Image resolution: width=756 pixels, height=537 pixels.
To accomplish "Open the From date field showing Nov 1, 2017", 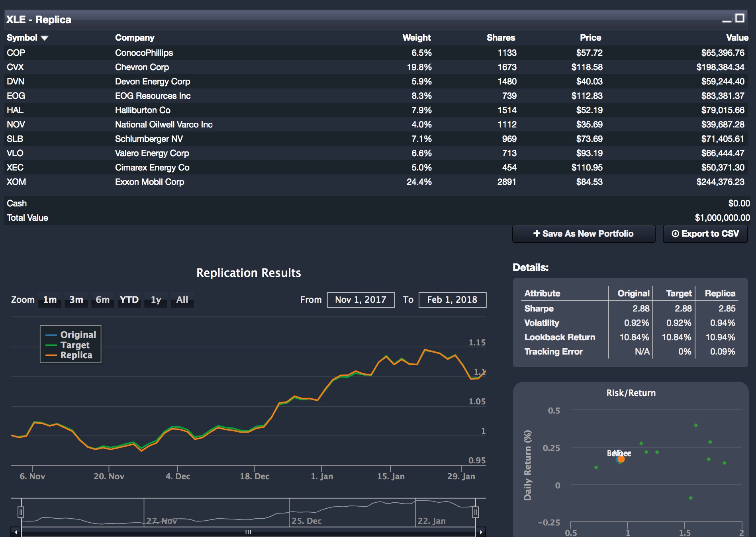I will point(360,300).
